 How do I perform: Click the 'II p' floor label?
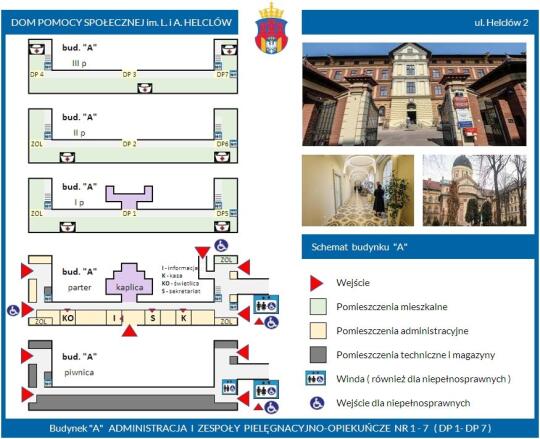click(x=79, y=133)
